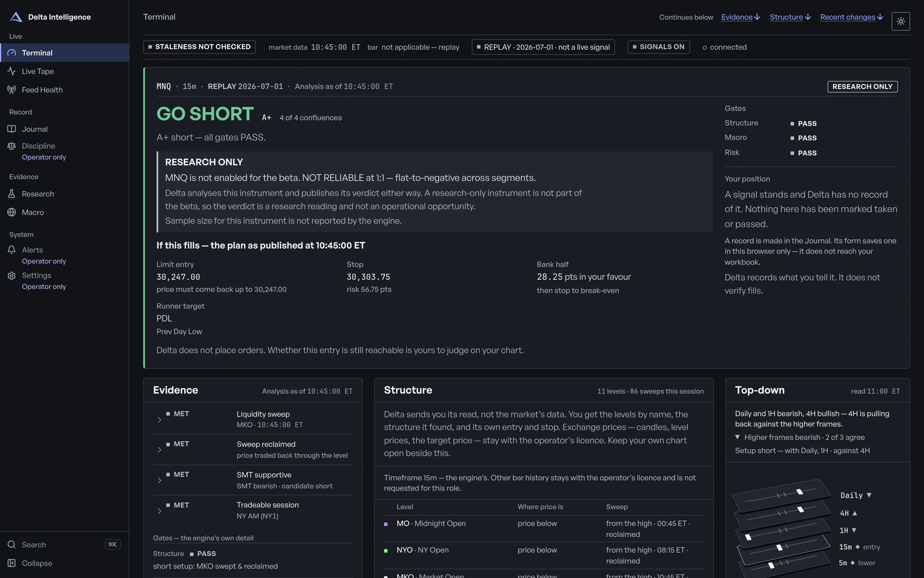
Task: Click market data 10:45:00 ET timestamp
Action: pyautogui.click(x=335, y=47)
